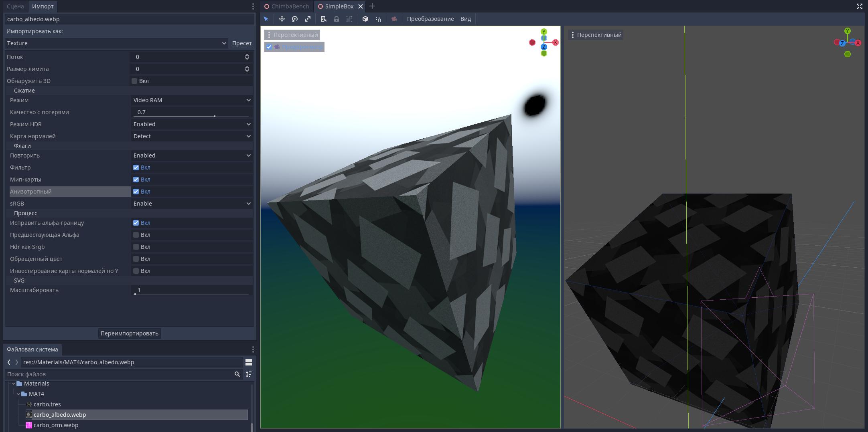Toggle the Use Snap magnet icon

pos(378,19)
